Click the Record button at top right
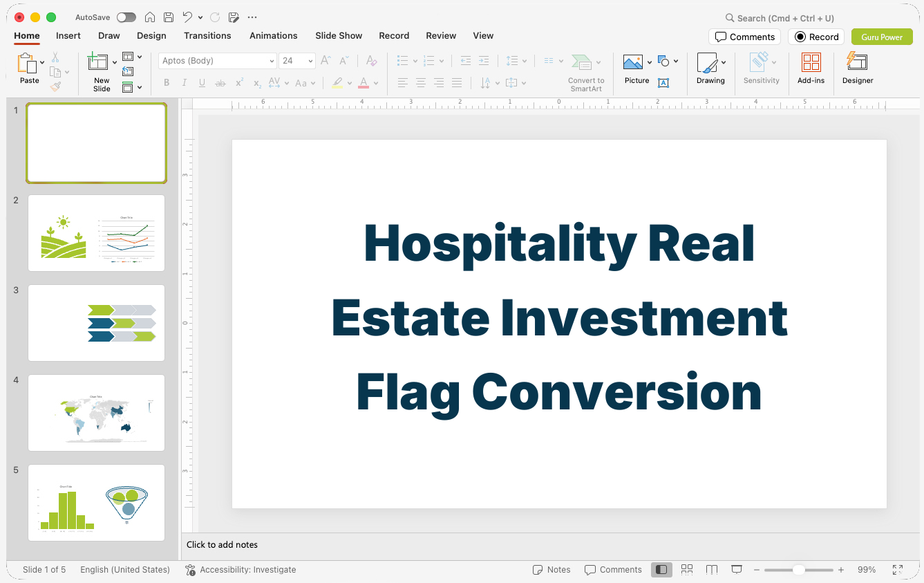 816,37
